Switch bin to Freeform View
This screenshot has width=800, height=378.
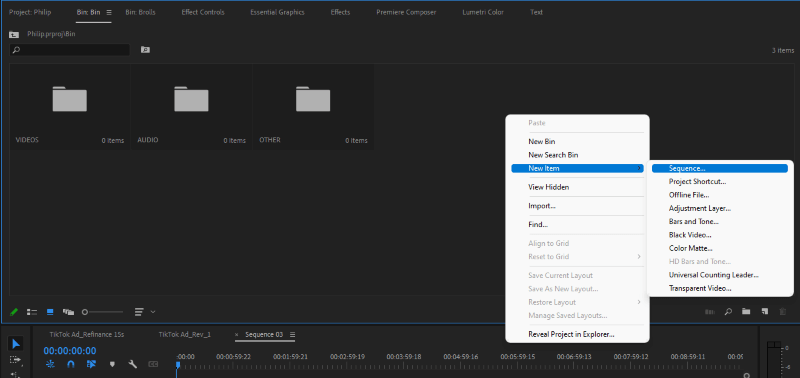[x=68, y=312]
